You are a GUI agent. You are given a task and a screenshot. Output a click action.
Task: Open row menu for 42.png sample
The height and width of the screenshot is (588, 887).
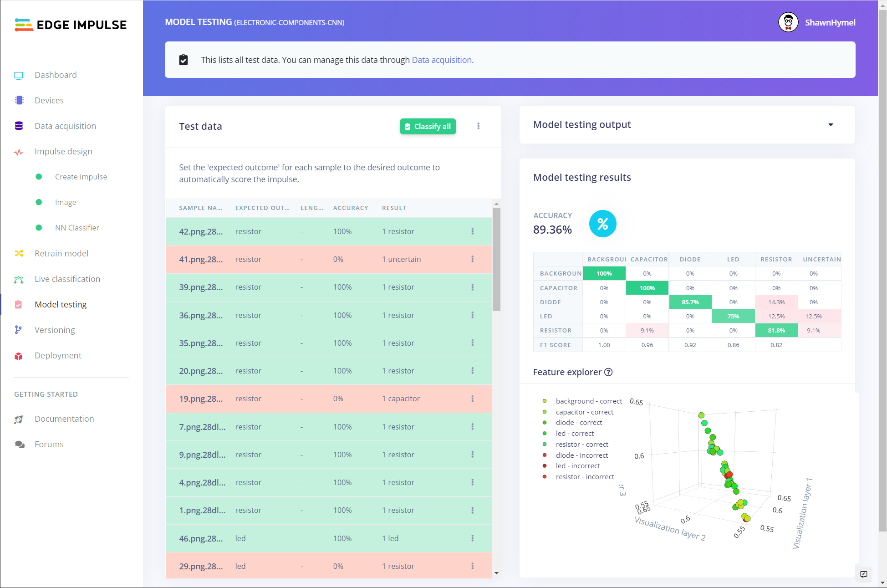tap(472, 231)
